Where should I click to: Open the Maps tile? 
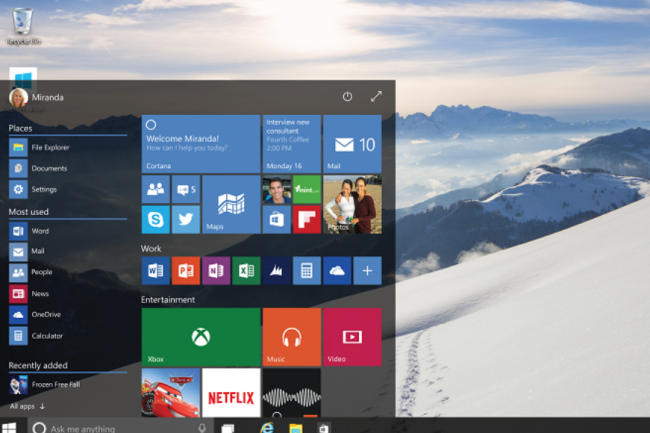[231, 204]
